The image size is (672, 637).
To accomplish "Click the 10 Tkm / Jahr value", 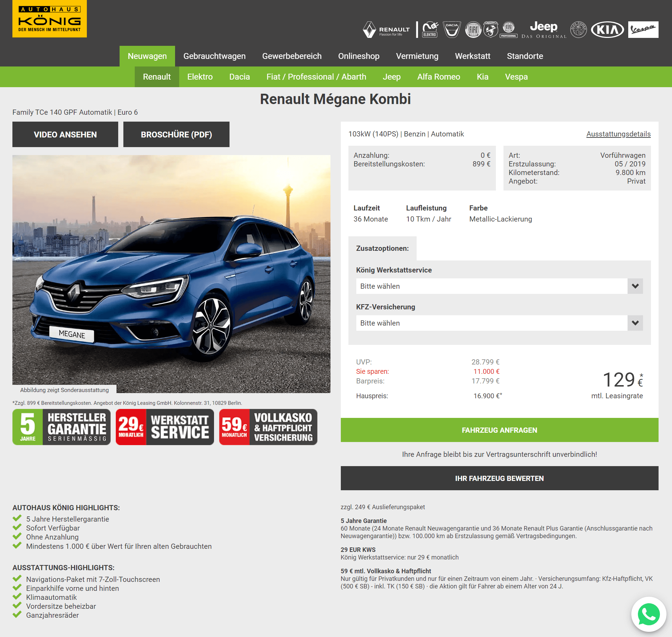I will coord(429,219).
